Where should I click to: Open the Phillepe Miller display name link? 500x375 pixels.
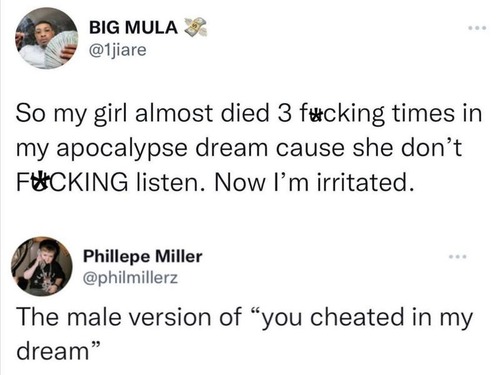pyautogui.click(x=143, y=256)
